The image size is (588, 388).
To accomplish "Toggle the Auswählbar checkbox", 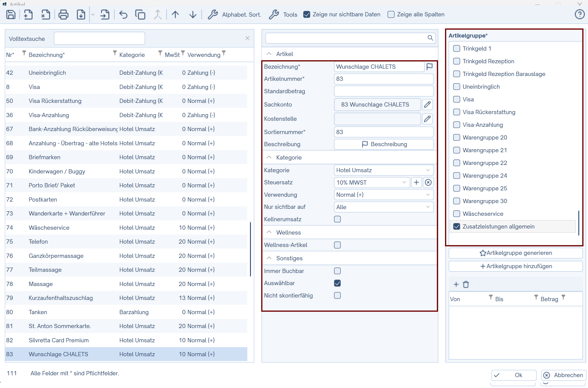I will click(337, 283).
